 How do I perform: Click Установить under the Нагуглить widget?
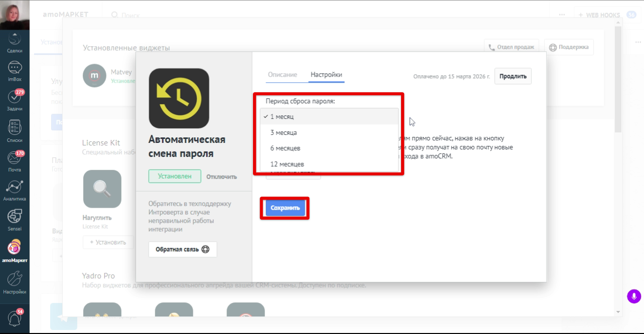click(108, 242)
